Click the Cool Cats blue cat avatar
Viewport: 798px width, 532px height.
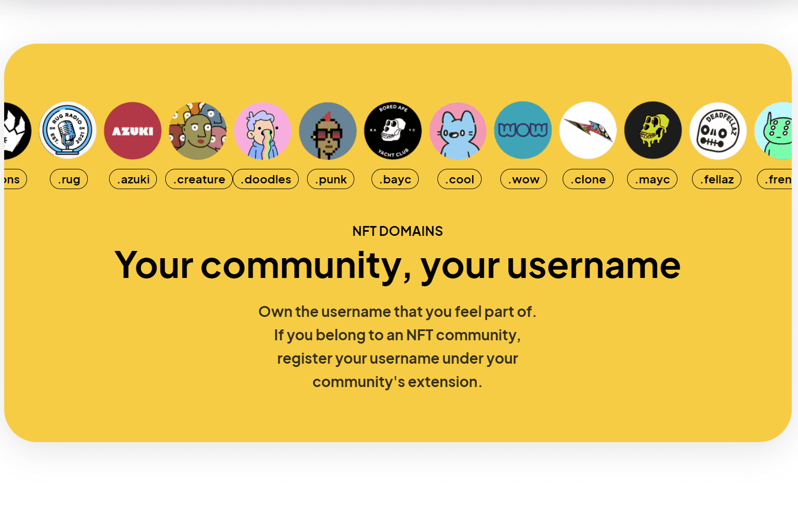[457, 130]
